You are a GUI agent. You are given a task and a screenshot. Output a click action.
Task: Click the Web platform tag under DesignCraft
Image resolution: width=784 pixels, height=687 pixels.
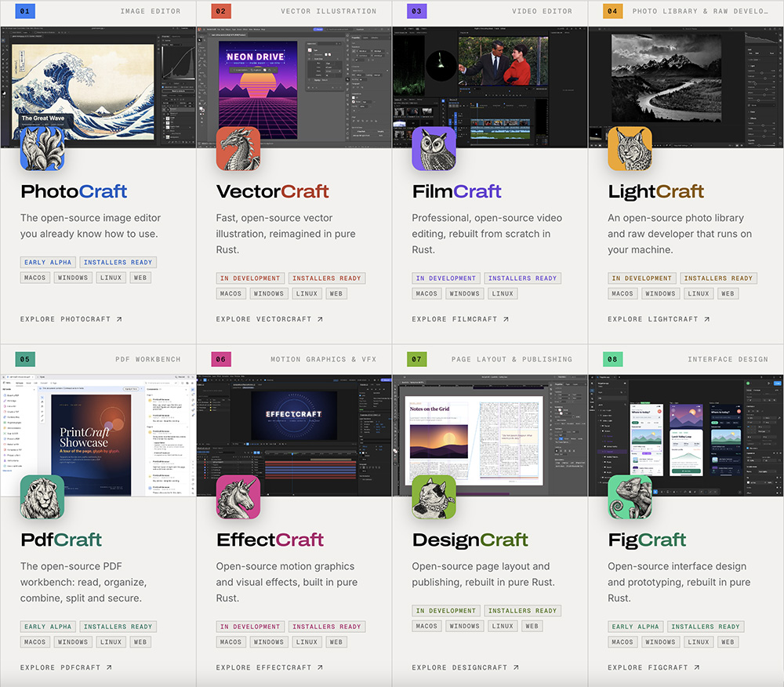(x=532, y=627)
